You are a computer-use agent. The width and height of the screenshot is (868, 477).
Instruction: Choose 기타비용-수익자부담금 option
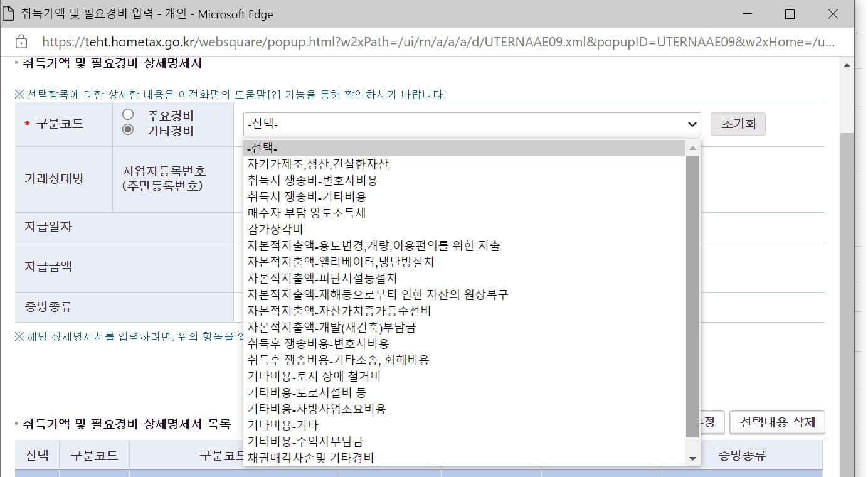[x=465, y=442]
